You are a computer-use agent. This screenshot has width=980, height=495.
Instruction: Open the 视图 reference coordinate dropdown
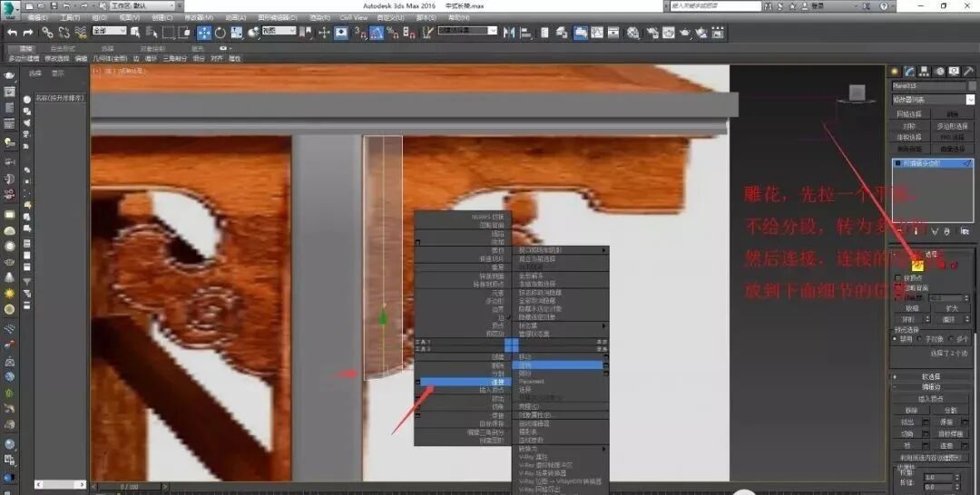[279, 31]
